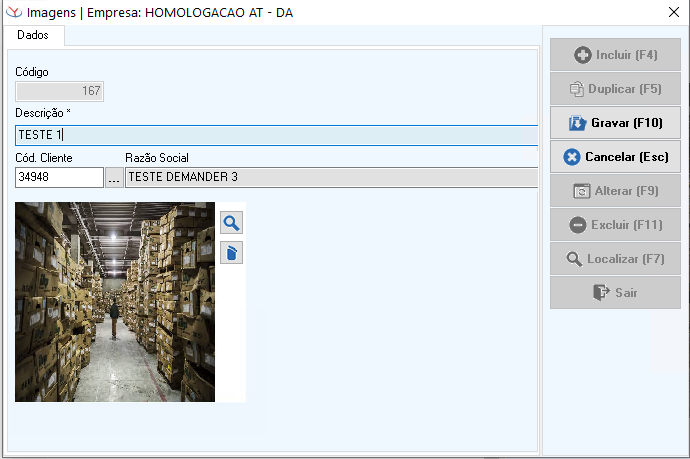Click the blue trash icon to remove image

coord(231,253)
